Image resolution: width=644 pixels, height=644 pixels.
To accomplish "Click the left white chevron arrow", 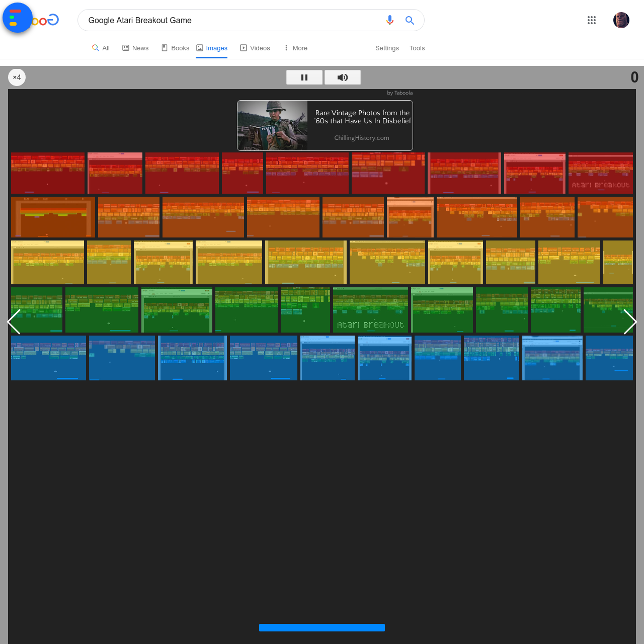I will 14,321.
